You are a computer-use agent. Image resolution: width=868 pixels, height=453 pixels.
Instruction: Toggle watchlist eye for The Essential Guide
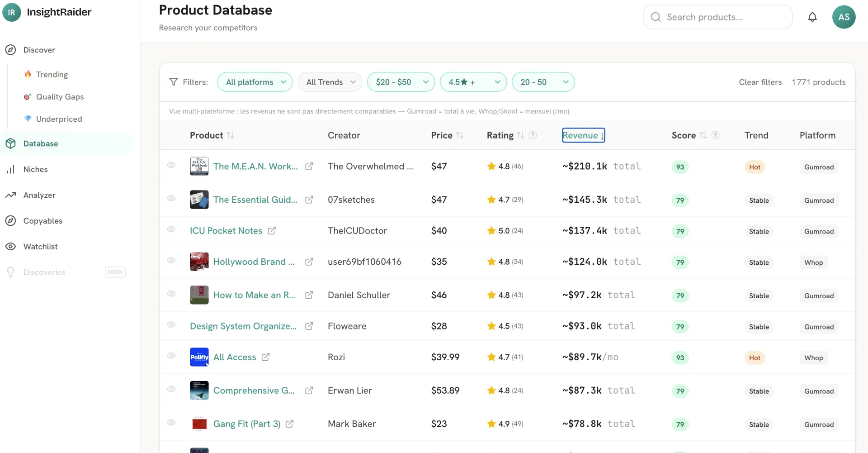click(x=171, y=198)
